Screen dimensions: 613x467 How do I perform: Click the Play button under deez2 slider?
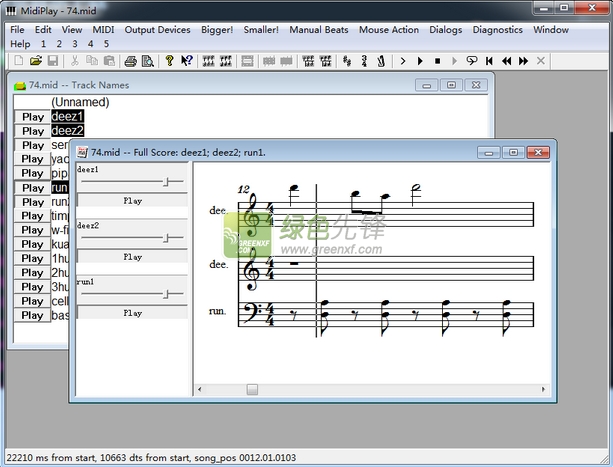click(x=133, y=257)
